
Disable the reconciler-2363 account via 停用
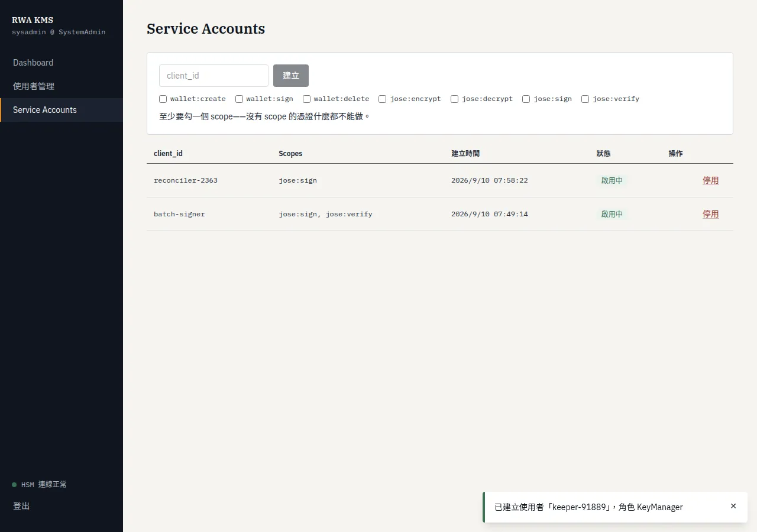click(710, 180)
